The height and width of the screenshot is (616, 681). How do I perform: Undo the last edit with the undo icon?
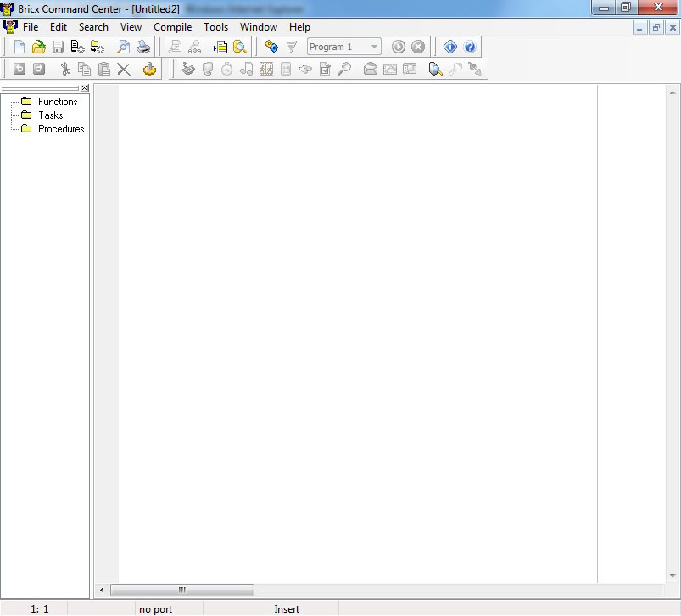(20, 69)
